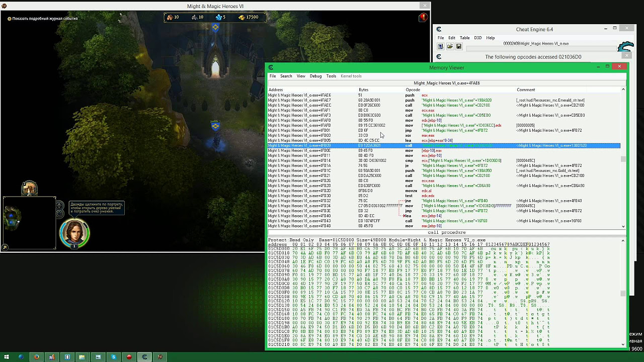Image resolution: width=644 pixels, height=362 pixels.
Task: Click the disassembler scroll down arrow
Action: (623, 226)
